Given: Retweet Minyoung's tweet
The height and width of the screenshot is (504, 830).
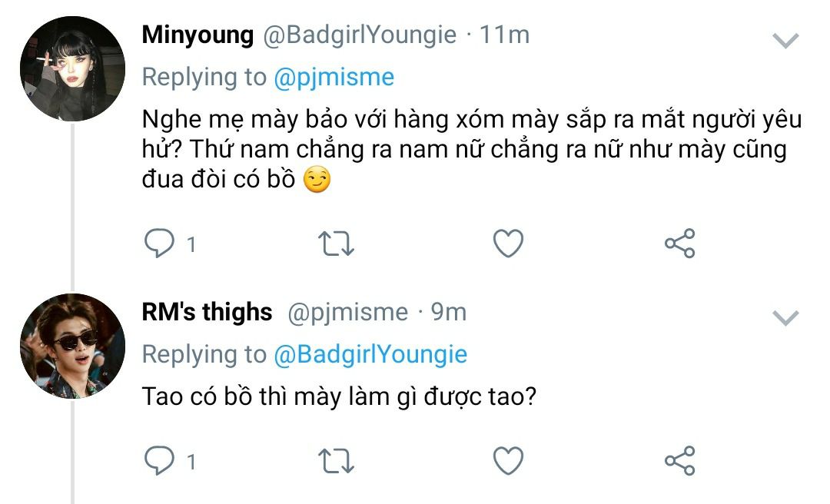Looking at the screenshot, I should (x=336, y=244).
